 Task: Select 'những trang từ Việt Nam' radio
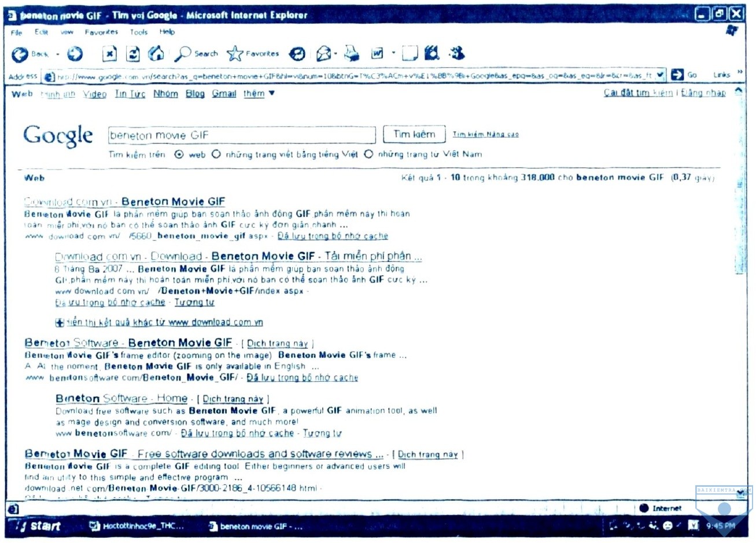368,154
